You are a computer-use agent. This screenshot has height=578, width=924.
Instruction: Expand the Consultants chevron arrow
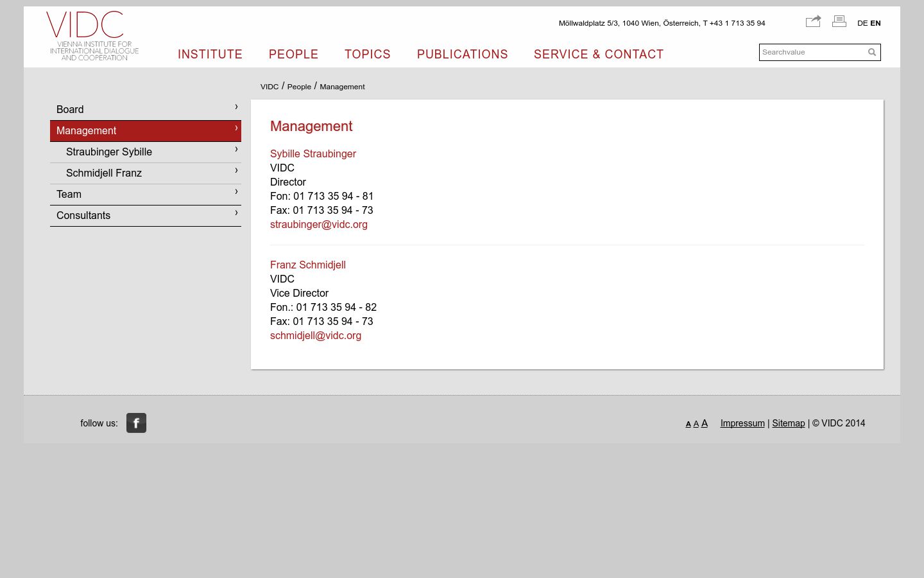[236, 213]
